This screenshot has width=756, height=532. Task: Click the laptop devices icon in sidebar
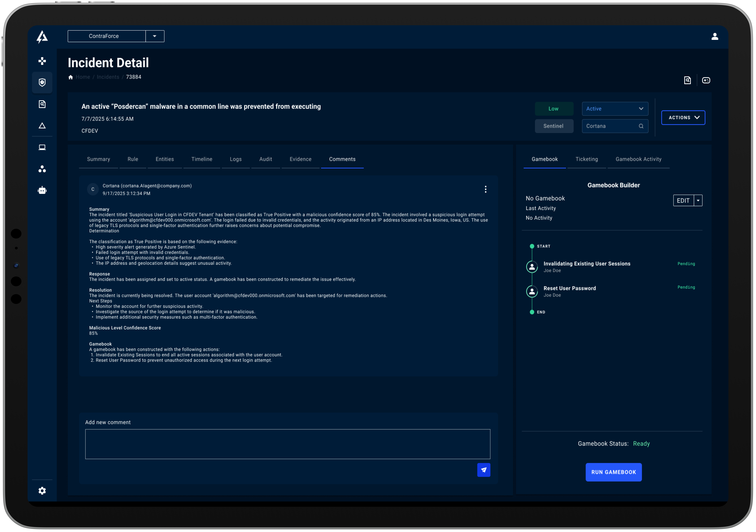click(x=42, y=147)
